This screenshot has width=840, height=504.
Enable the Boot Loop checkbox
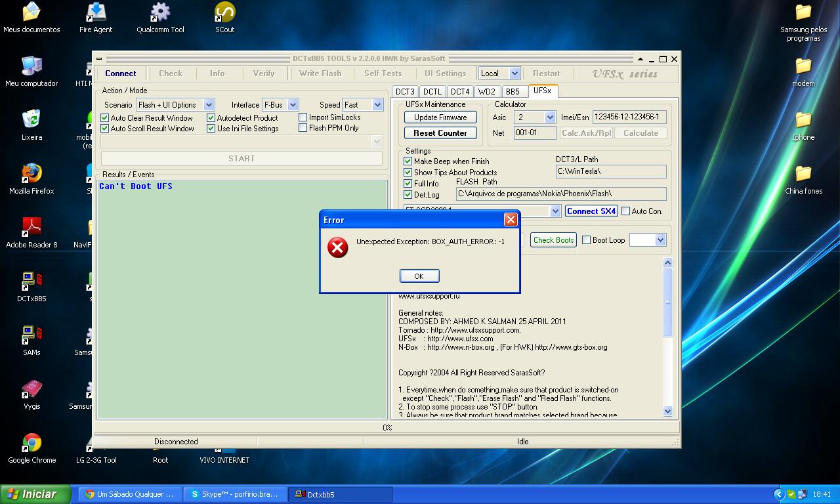(x=586, y=240)
